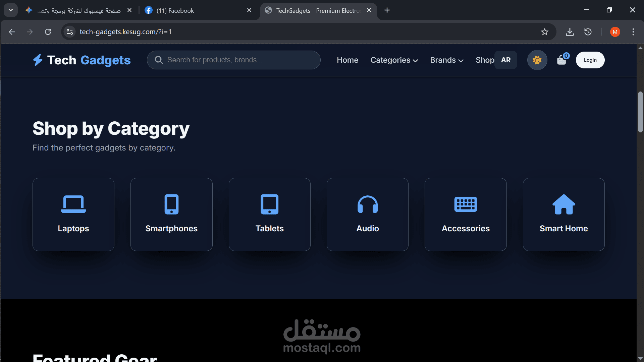644x362 pixels.
Task: Open the Laptops category card
Action: [x=73, y=215]
